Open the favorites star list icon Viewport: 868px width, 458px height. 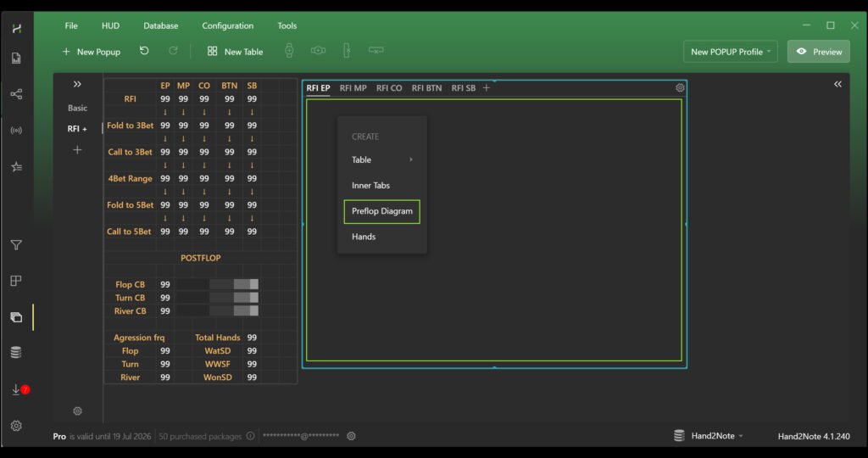(16, 167)
